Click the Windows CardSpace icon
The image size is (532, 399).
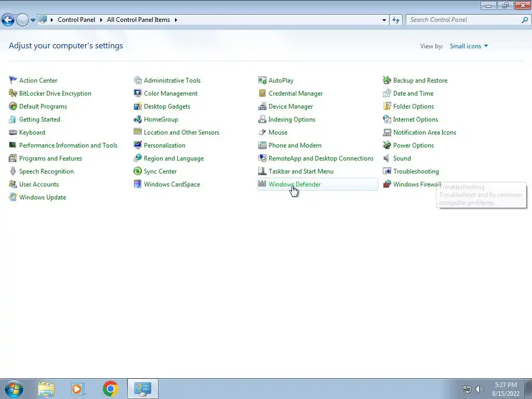click(137, 184)
